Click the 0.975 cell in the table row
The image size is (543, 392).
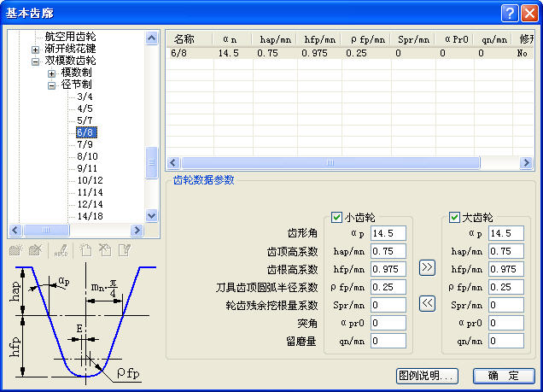(x=319, y=53)
